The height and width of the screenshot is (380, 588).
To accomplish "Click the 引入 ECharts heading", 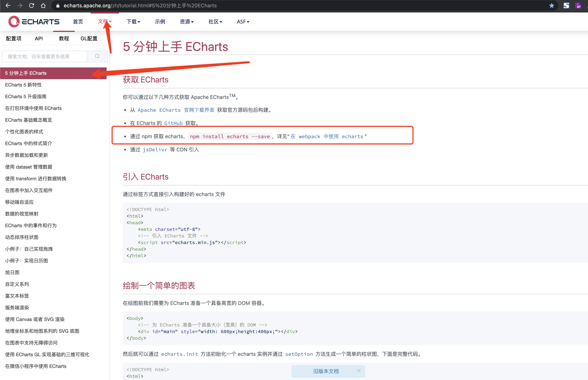I will pos(145,177).
